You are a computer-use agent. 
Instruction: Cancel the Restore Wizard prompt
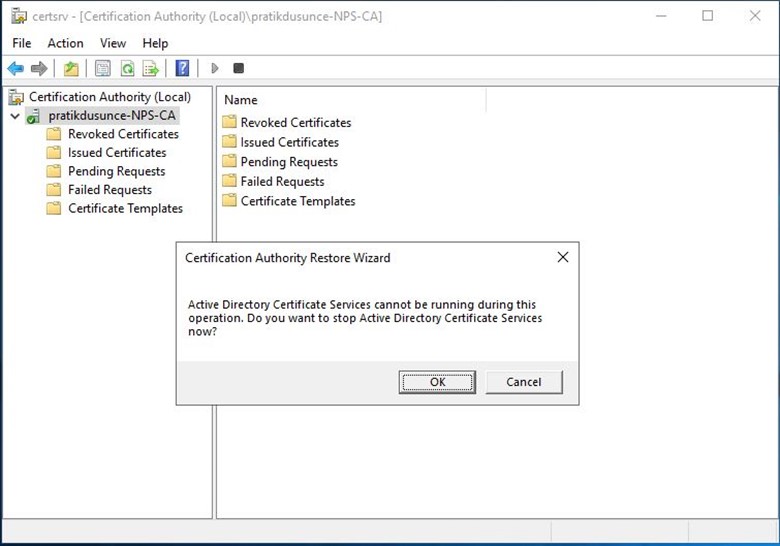(x=524, y=382)
